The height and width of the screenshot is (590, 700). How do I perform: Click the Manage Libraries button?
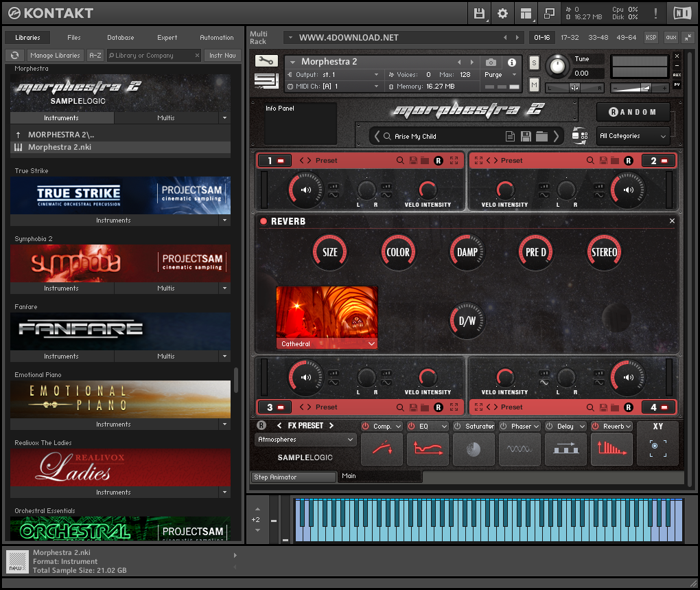tap(56, 56)
